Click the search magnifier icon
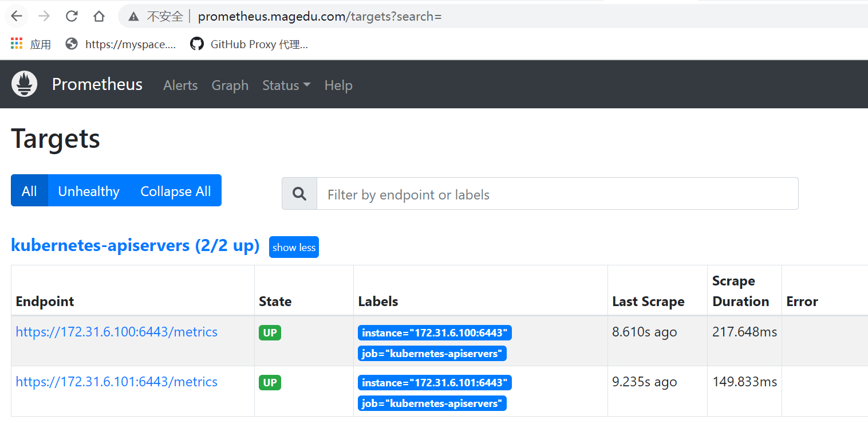Screen dimensions: 868x427 [x=299, y=194]
